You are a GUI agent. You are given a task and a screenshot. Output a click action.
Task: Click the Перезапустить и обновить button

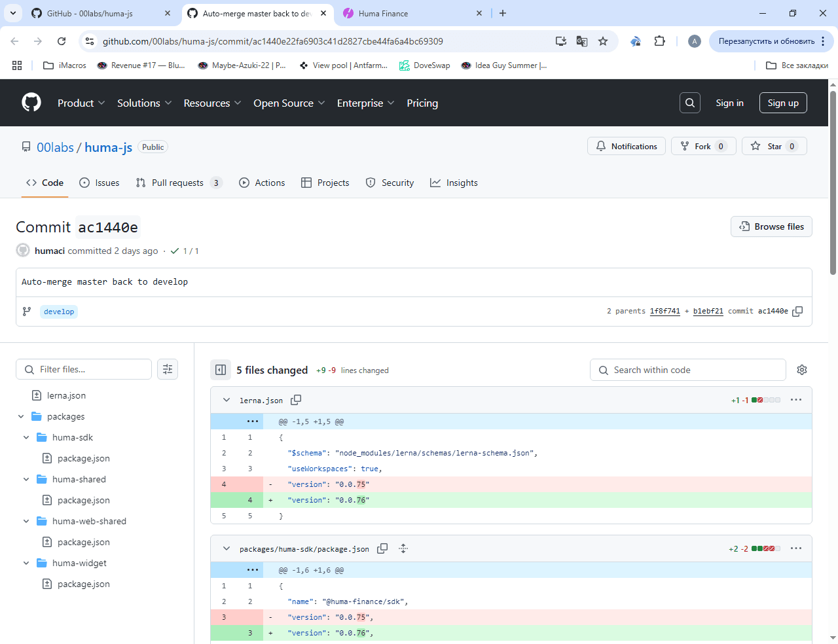767,41
